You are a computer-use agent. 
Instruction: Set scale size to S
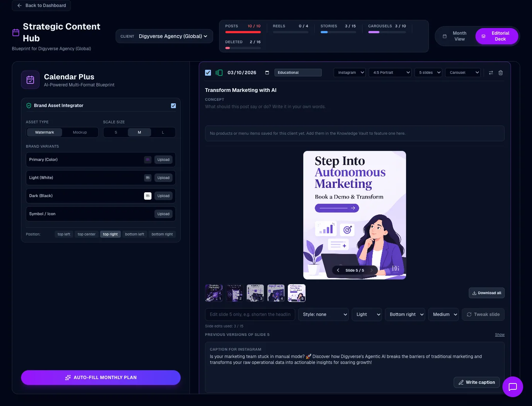click(x=116, y=133)
